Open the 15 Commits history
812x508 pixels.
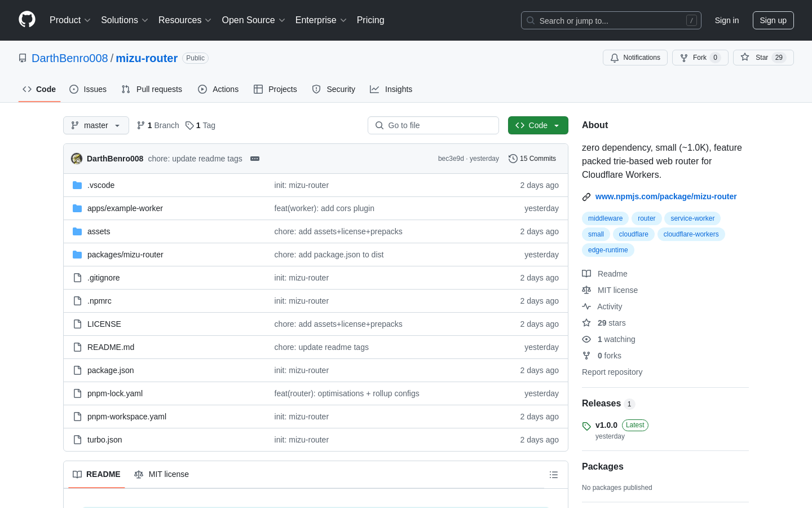tap(532, 159)
